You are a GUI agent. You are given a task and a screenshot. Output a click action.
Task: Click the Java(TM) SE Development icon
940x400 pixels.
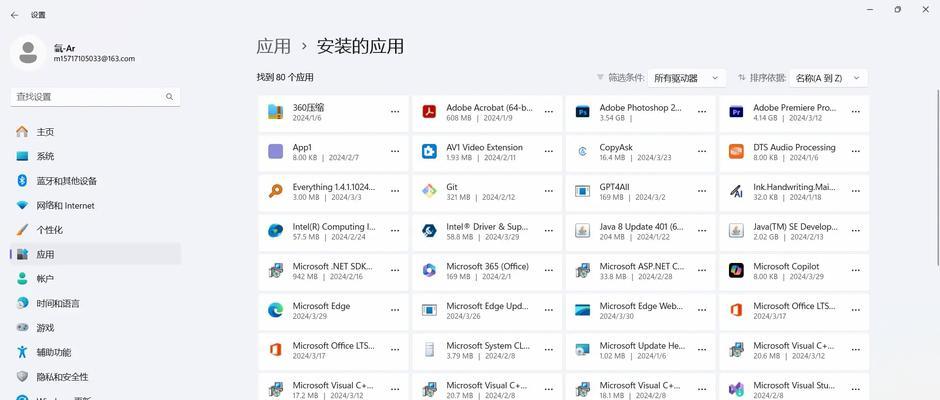point(736,231)
